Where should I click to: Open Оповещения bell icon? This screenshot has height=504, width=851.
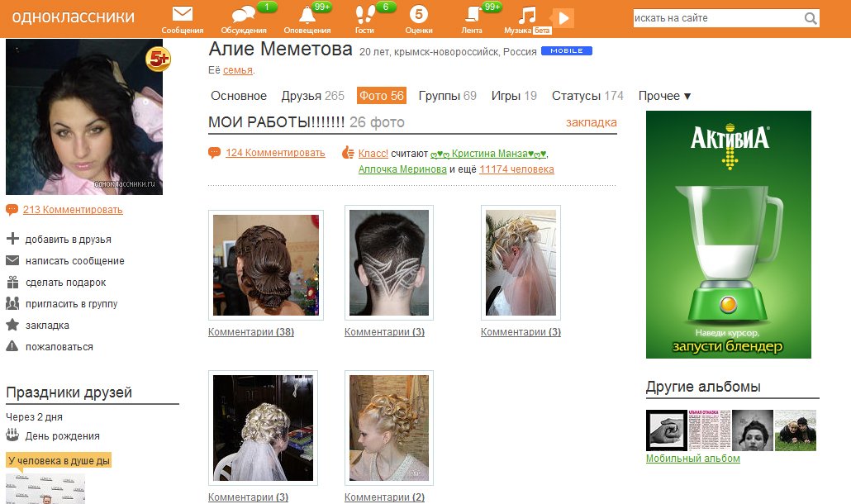point(307,15)
